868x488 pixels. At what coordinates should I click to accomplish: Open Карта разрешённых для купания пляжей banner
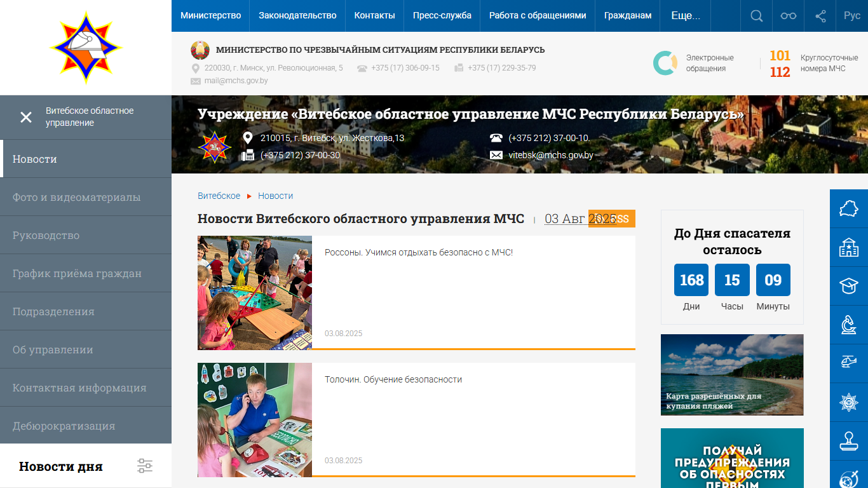[x=732, y=375]
